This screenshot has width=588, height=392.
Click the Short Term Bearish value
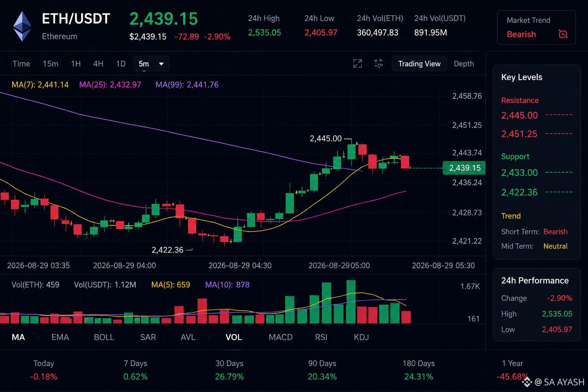coord(555,232)
